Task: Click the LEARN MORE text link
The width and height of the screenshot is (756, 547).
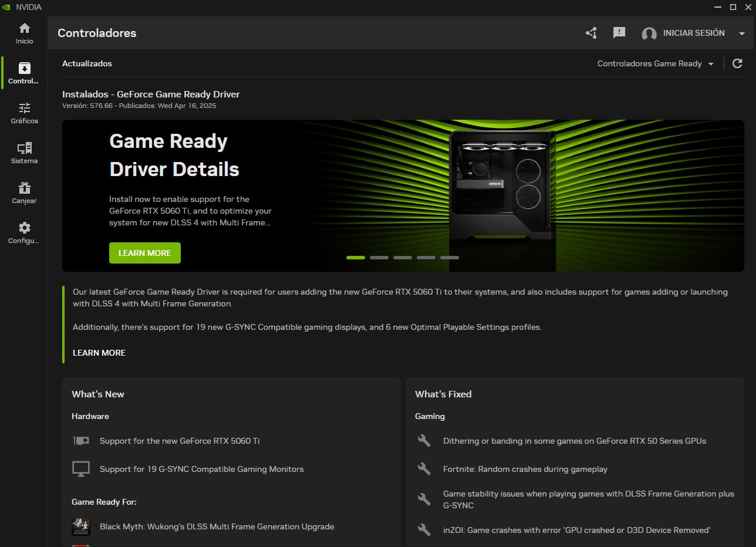Action: click(x=99, y=353)
